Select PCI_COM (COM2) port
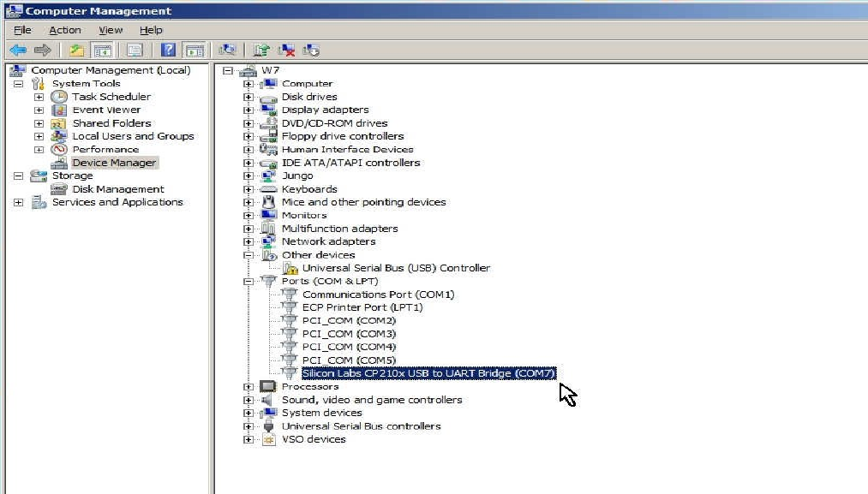The width and height of the screenshot is (868, 494). [x=349, y=321]
